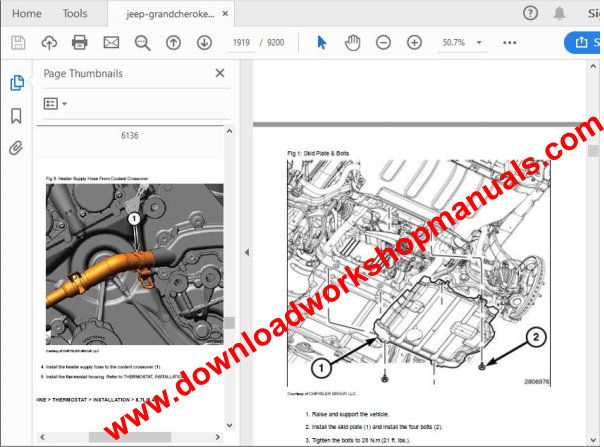Toggle Page Thumbnails sidebar icon
604x447 pixels.
[17, 82]
